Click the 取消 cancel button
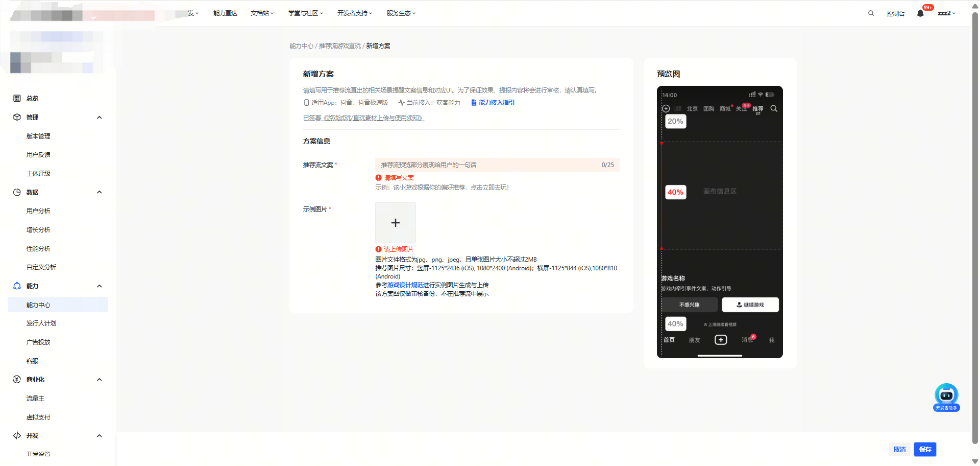 (899, 449)
